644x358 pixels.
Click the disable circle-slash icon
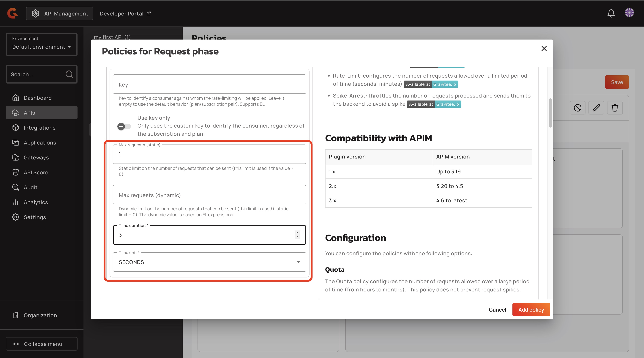point(577,108)
